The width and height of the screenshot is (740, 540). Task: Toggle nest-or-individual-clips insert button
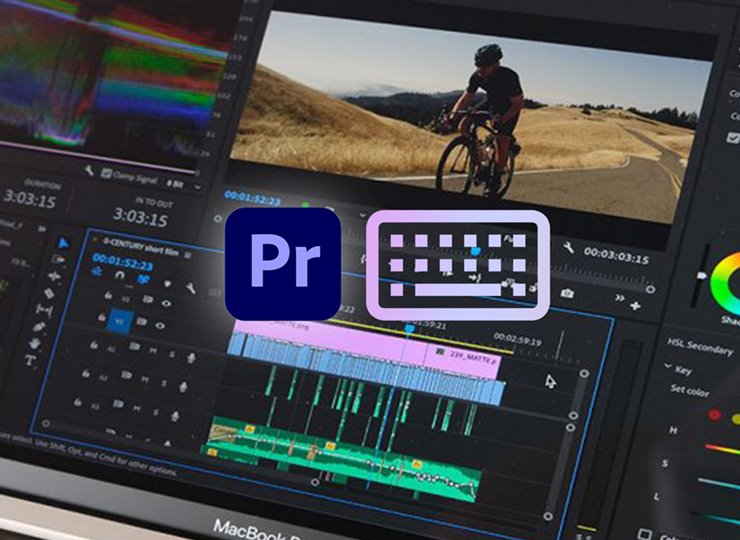97,271
